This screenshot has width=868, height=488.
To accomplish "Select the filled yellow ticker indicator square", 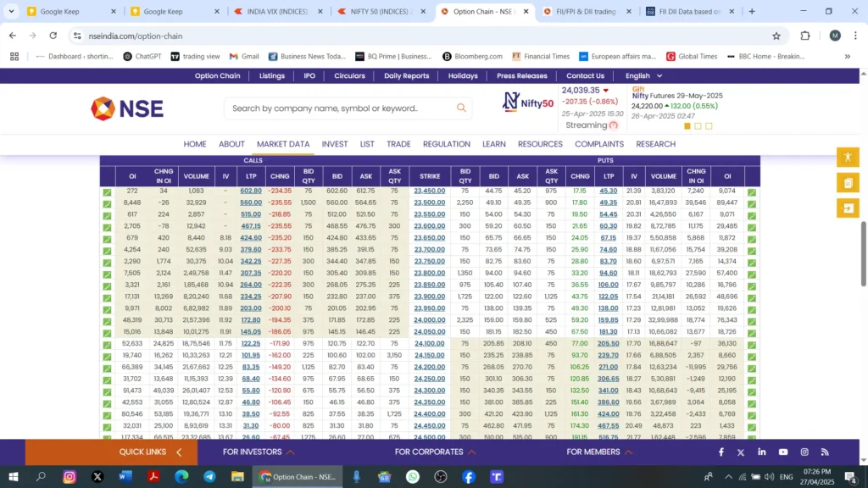I will click(687, 126).
